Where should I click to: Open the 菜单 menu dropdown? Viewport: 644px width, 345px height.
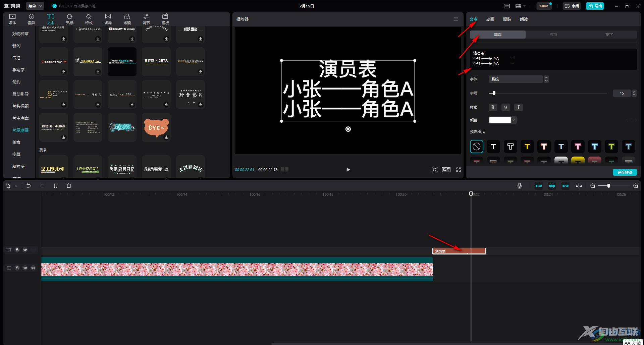[35, 6]
